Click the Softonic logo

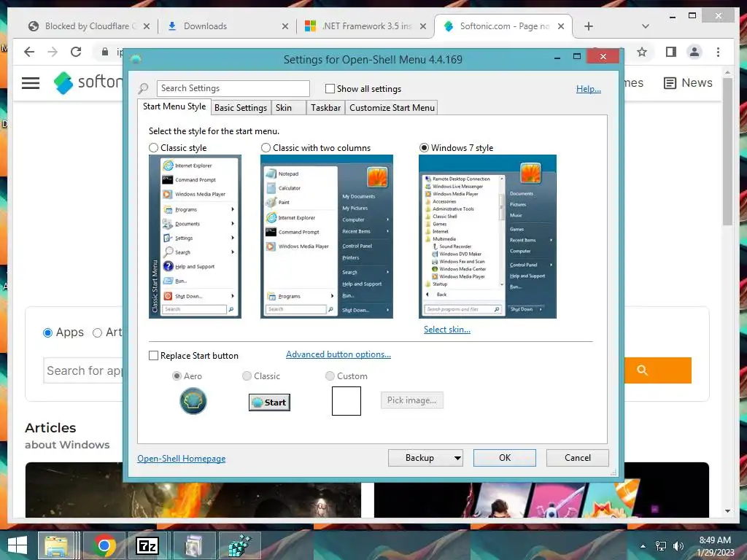pos(88,82)
